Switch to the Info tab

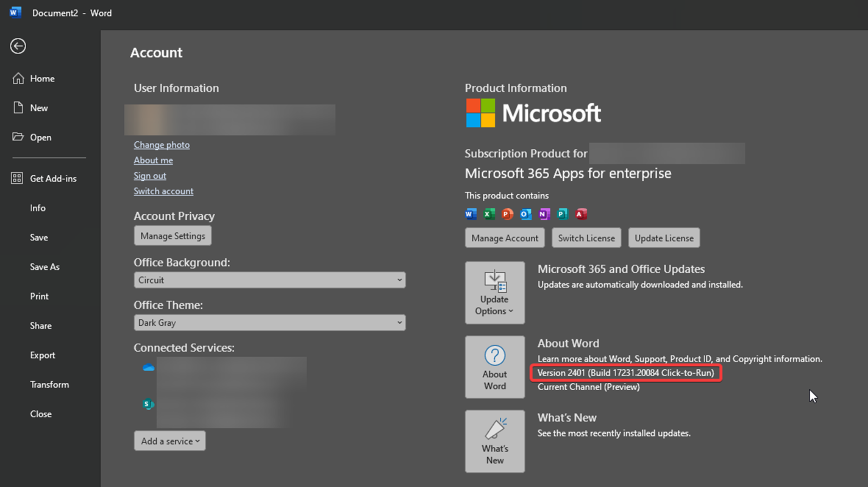click(x=37, y=208)
